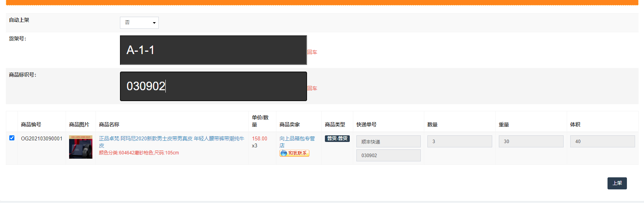Click the 数量 column header

(x=432, y=124)
